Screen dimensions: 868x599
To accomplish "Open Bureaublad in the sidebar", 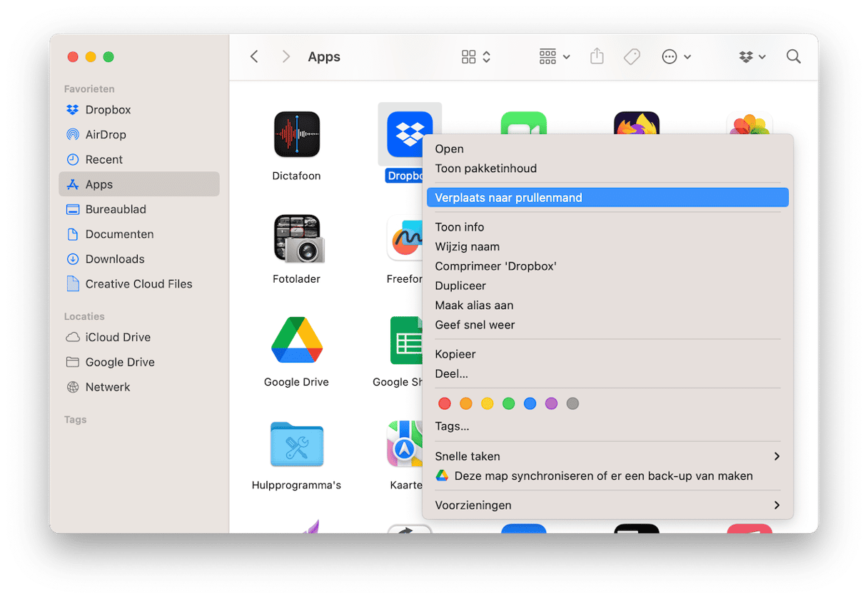I will click(x=139, y=209).
